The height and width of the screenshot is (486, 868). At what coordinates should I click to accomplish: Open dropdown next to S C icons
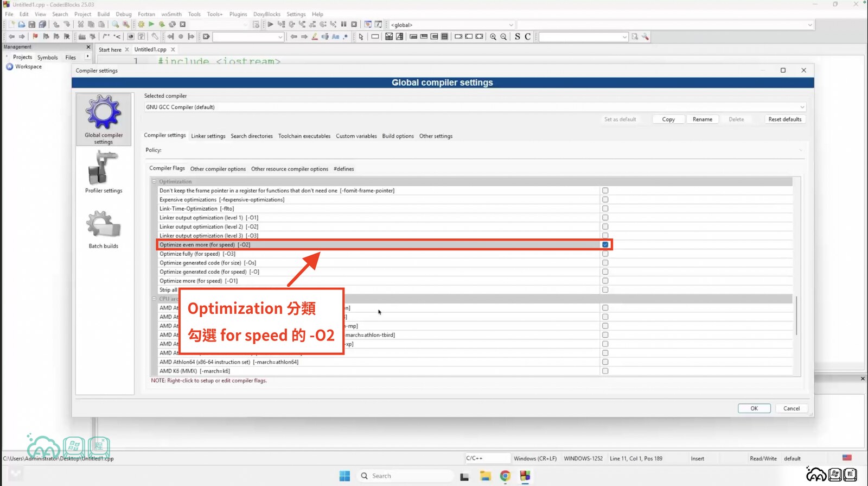(x=583, y=37)
